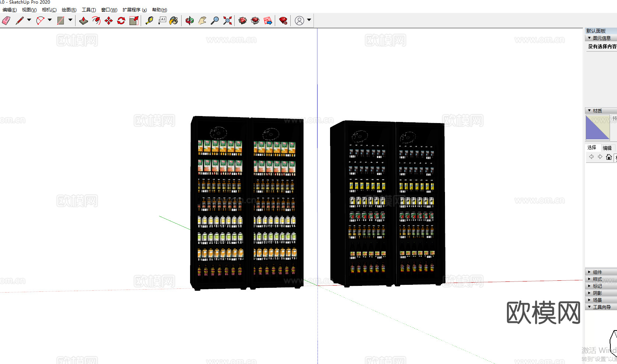Click the materials home button

(609, 157)
